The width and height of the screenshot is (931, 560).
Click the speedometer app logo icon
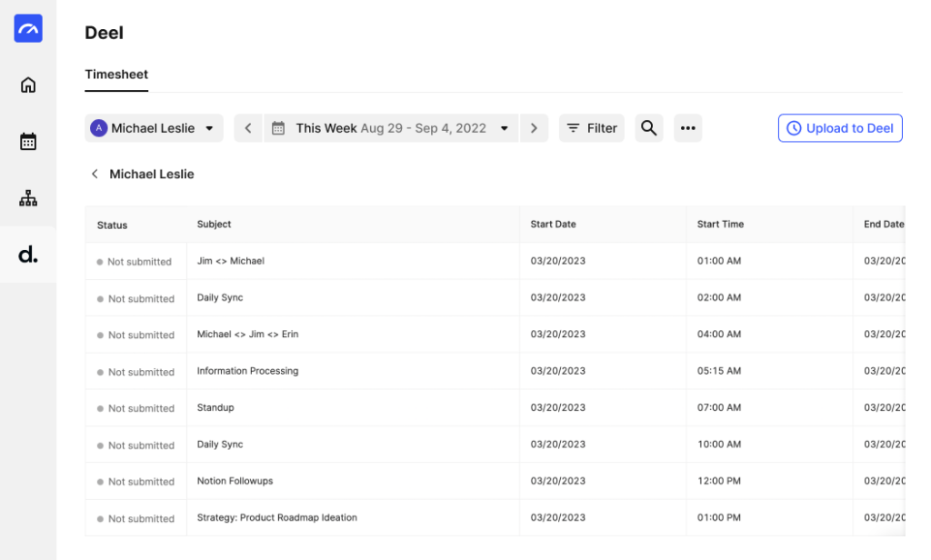click(28, 29)
